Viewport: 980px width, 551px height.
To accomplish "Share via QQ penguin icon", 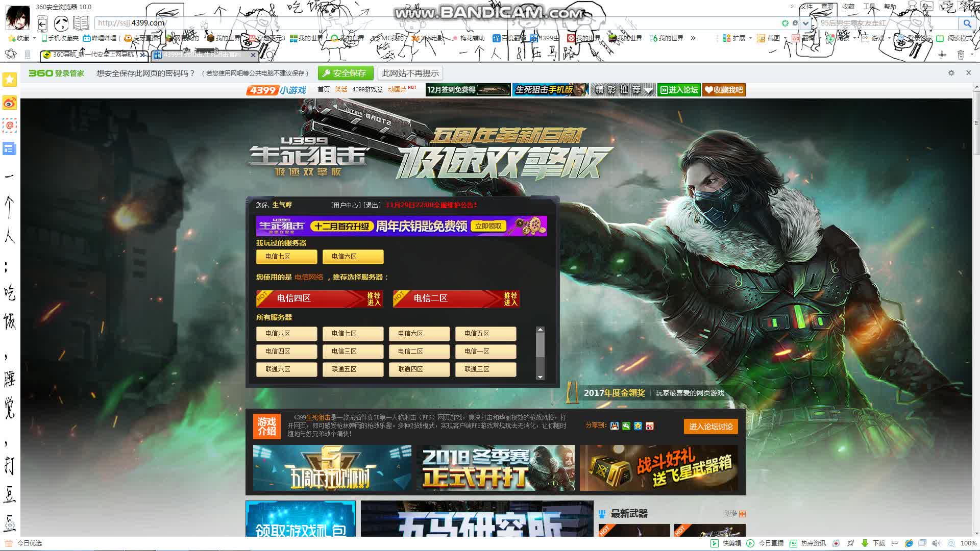I will point(615,426).
